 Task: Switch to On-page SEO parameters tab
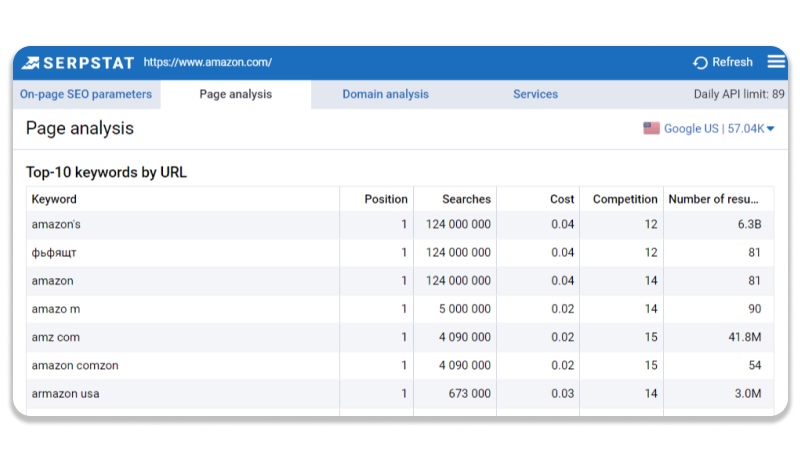pos(86,94)
